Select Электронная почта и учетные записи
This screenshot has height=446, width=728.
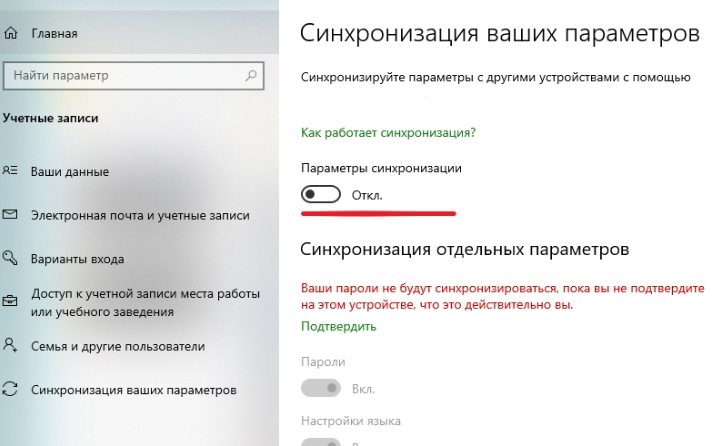(x=140, y=215)
